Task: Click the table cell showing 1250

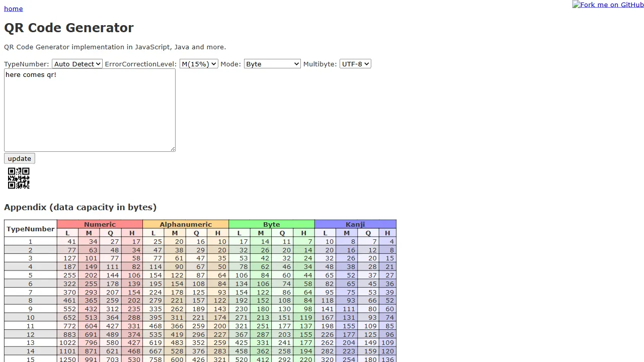Action: 67,360
